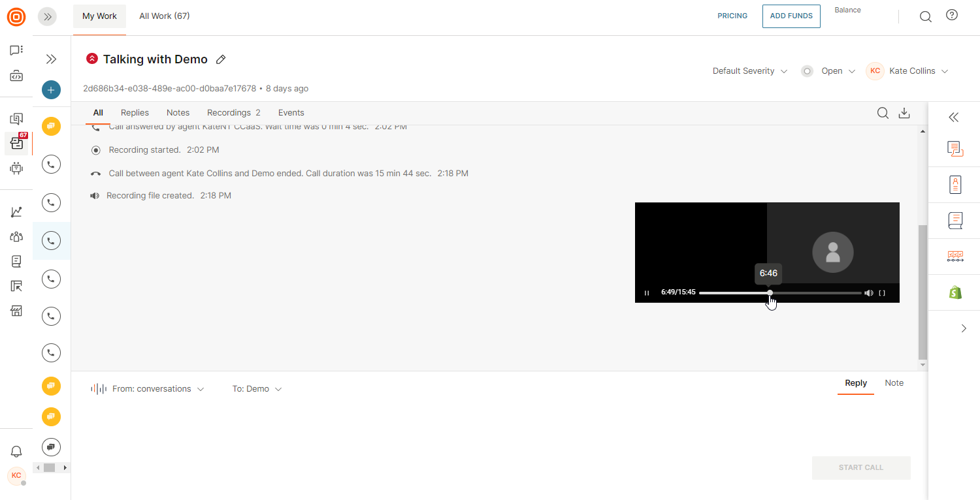Image resolution: width=980 pixels, height=500 pixels.
Task: Click the pencil icon to edit the title
Action: pyautogui.click(x=221, y=59)
